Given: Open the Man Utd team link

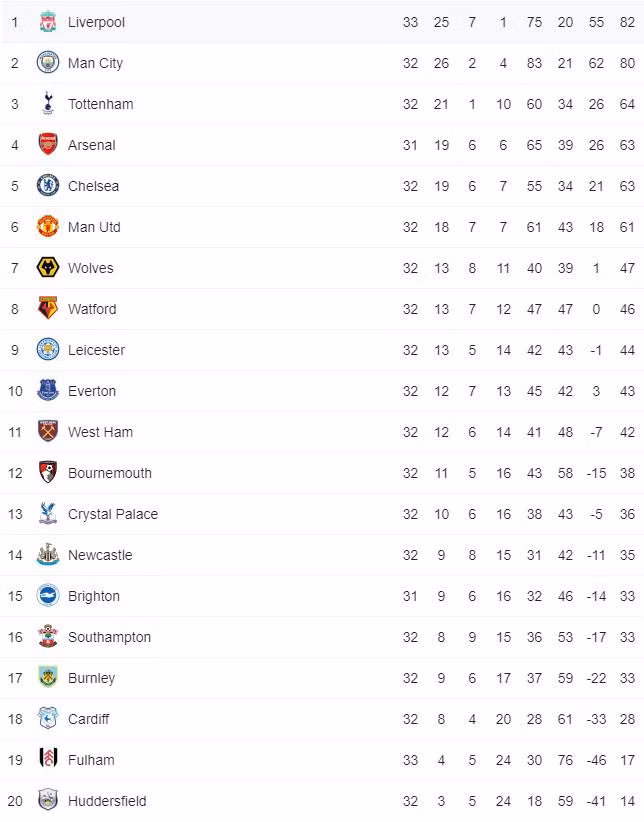Looking at the screenshot, I should click(94, 227).
